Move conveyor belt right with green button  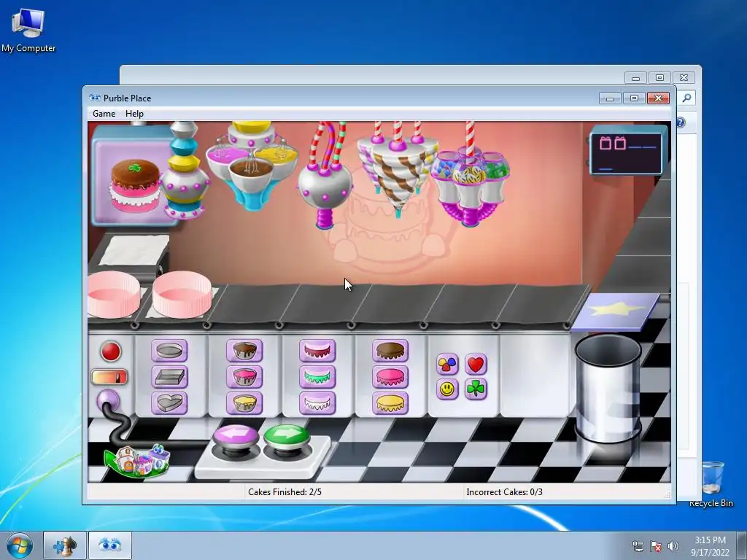pyautogui.click(x=287, y=437)
